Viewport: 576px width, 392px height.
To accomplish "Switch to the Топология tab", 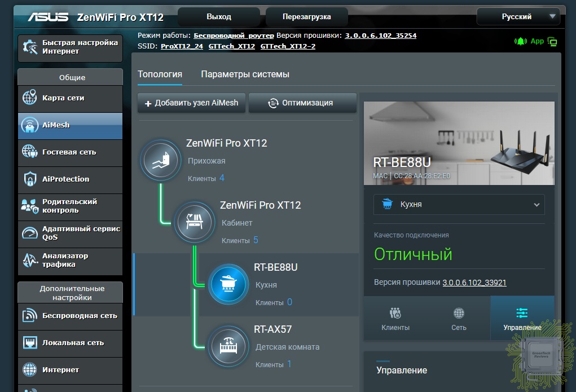I will (160, 74).
